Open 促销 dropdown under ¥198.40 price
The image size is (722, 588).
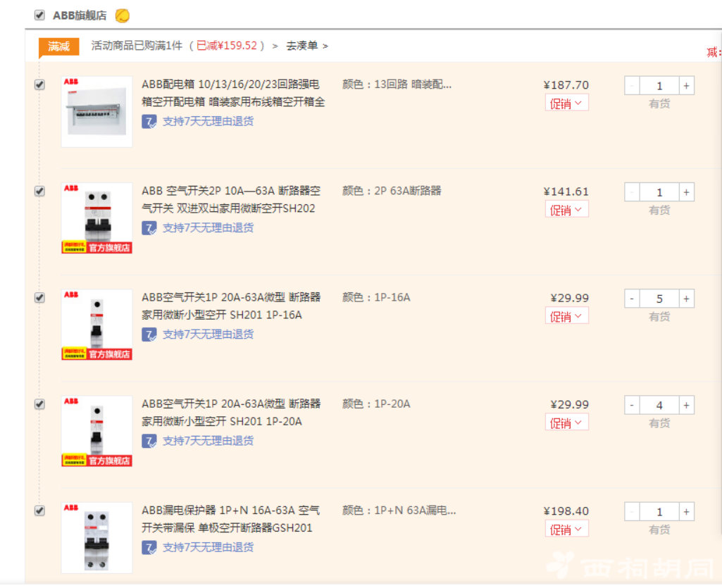[567, 529]
